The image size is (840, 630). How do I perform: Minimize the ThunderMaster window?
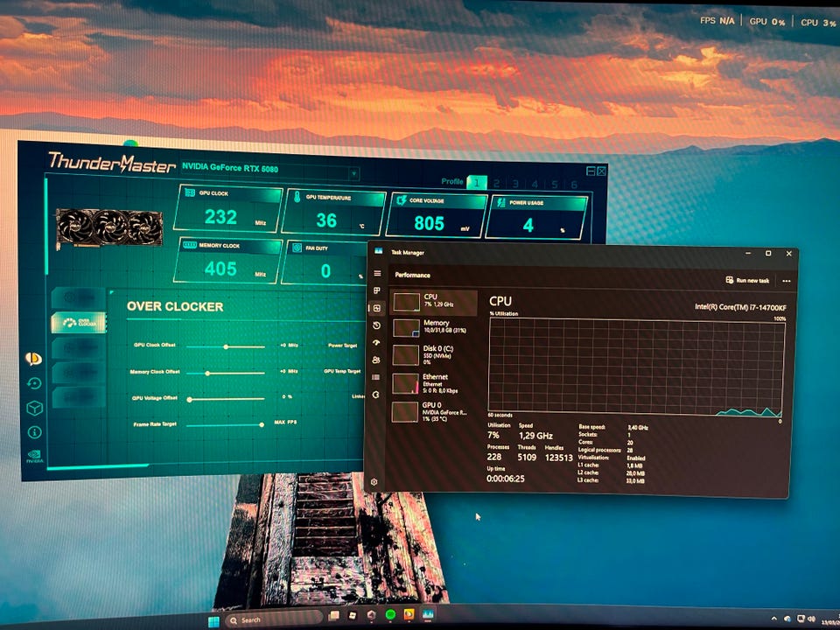point(591,171)
